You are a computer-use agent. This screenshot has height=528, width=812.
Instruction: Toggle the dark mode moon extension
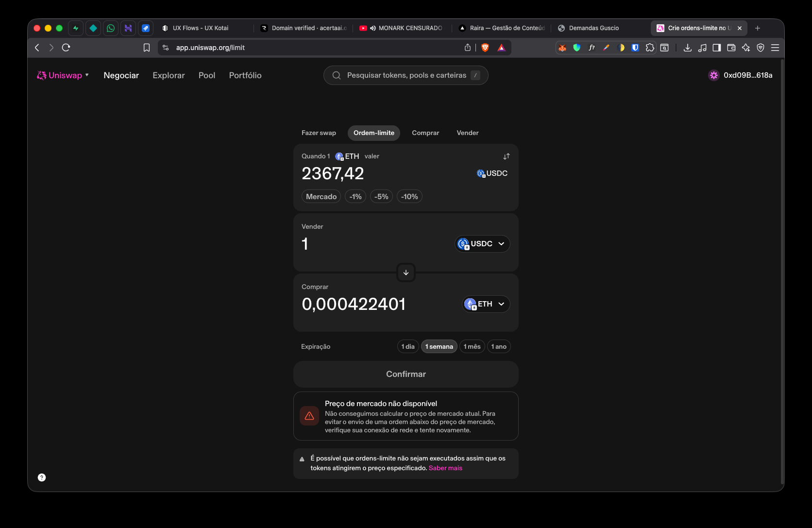click(x=621, y=48)
